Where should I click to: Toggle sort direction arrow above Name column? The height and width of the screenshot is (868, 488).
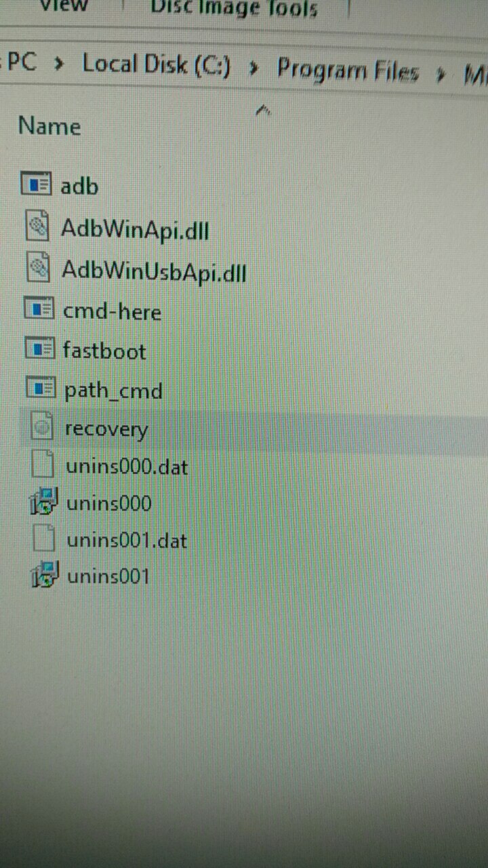[264, 111]
